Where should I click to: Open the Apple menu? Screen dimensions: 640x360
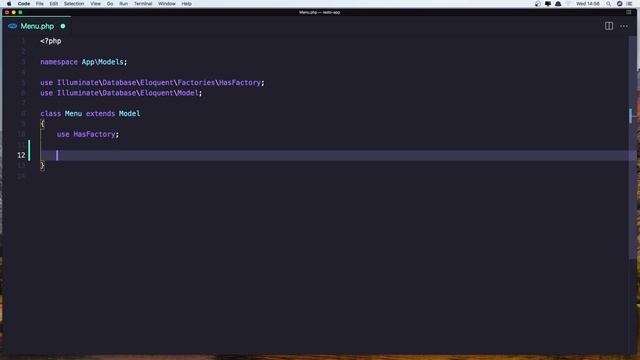9,4
